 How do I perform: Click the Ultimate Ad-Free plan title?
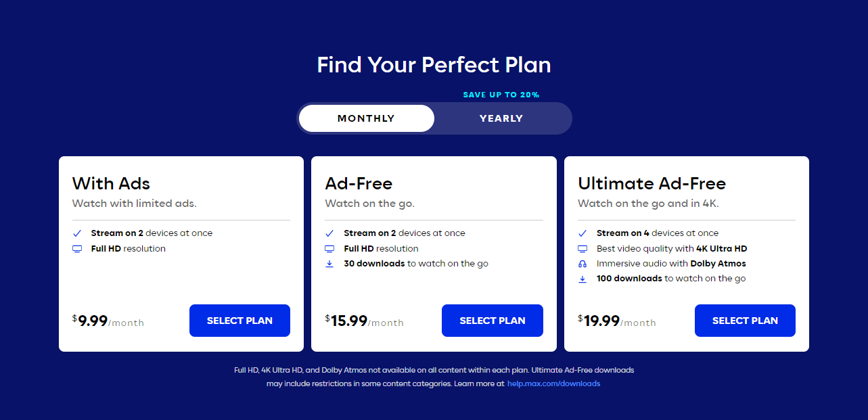pyautogui.click(x=652, y=183)
